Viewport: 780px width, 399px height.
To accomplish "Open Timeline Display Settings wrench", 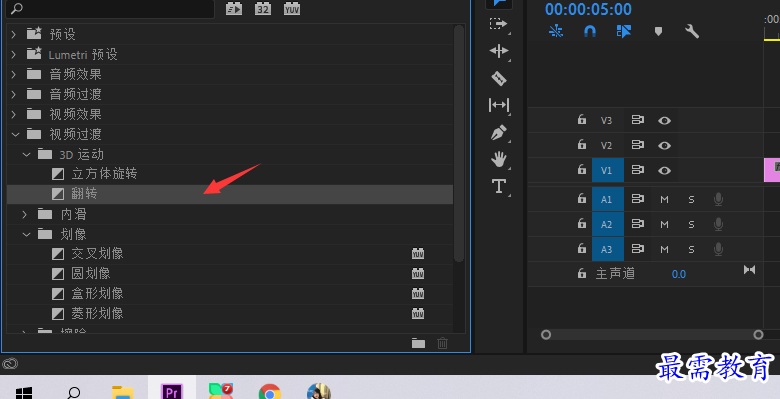I will coord(692,31).
